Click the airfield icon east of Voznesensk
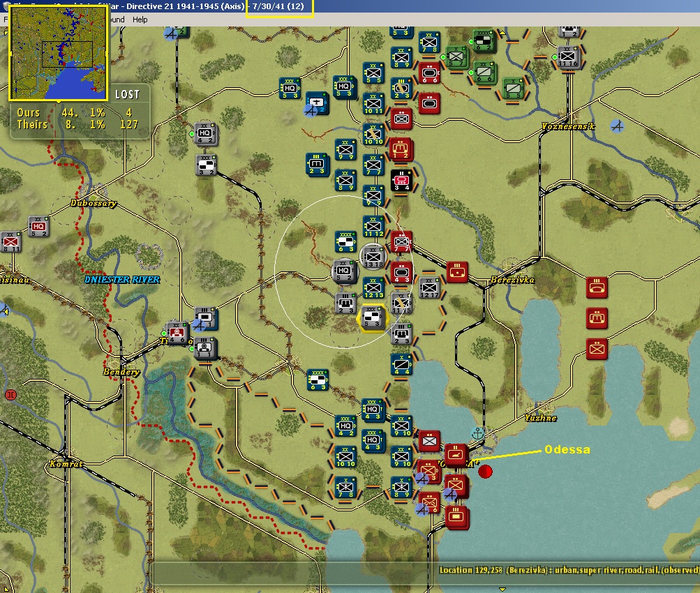The image size is (700, 593). tap(618, 126)
